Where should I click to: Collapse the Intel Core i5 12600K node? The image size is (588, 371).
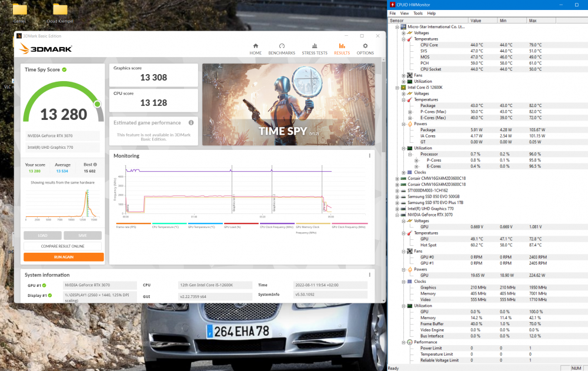pyautogui.click(x=397, y=88)
